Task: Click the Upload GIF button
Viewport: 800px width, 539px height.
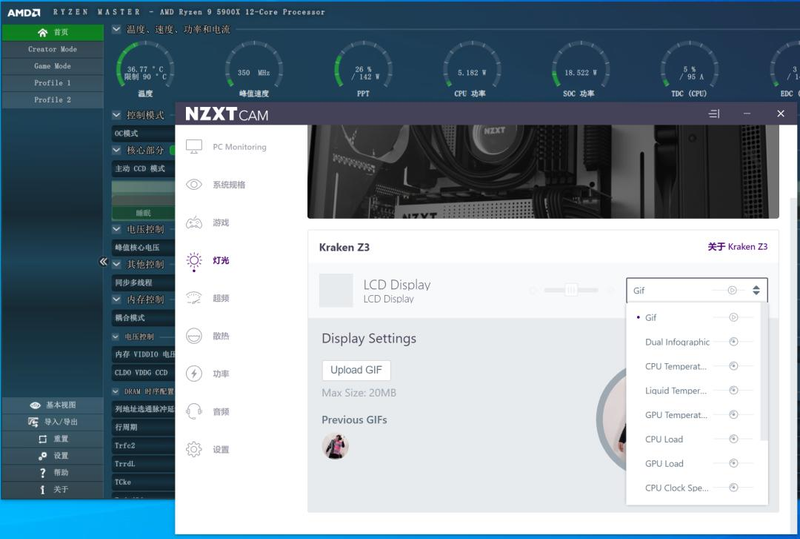Action: click(355, 370)
